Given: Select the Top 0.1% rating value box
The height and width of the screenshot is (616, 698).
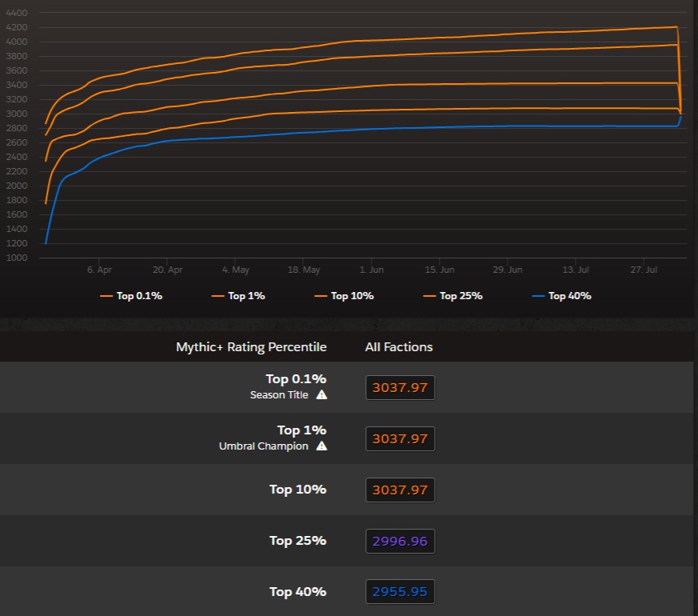Looking at the screenshot, I should click(x=401, y=387).
